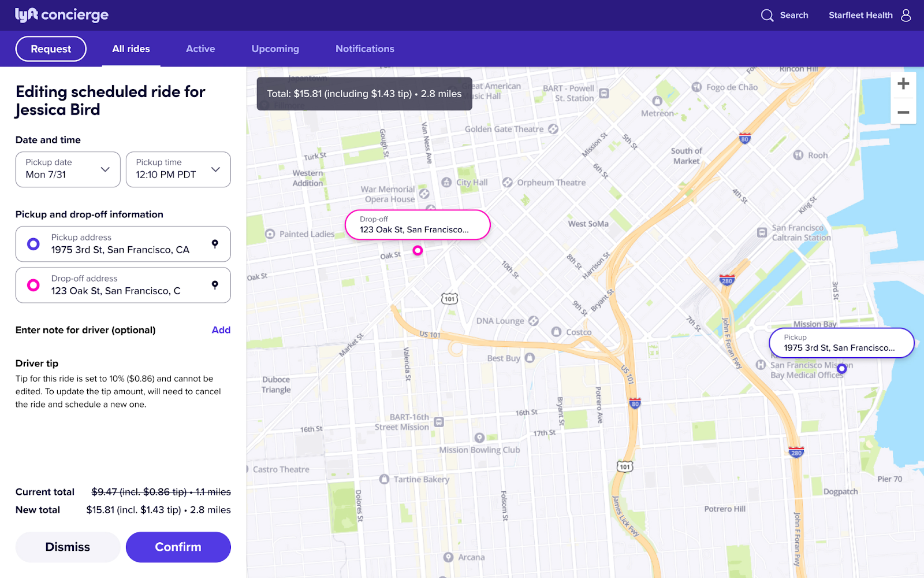
Task: Click the Request button
Action: pyautogui.click(x=51, y=49)
